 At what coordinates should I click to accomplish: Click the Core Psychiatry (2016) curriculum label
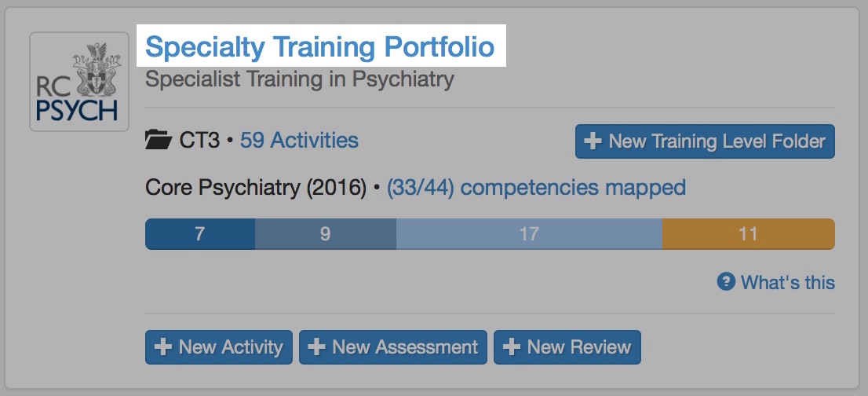pos(256,188)
